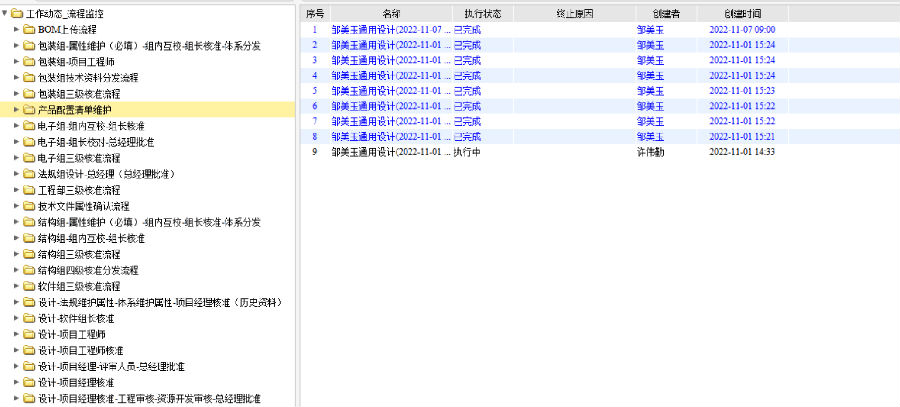Click the 工程部三级核准流程 folder icon
This screenshot has height=407, width=900.
click(x=30, y=190)
